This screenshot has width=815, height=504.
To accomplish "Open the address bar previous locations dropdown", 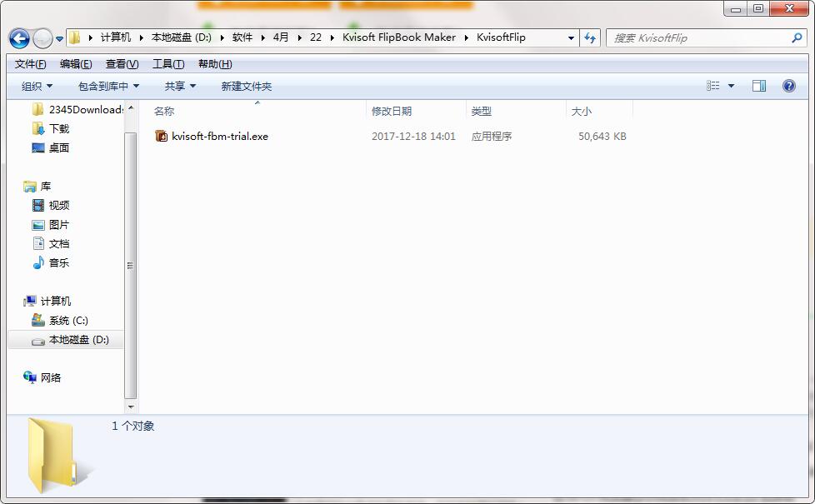I will [571, 38].
